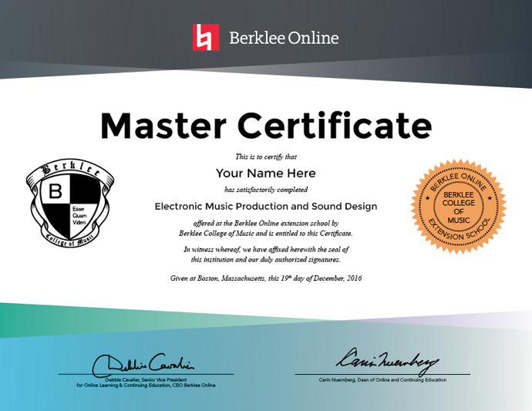Screen dimensions: 532x411
Task: Click 'for Online Learning & Continuing Education' caption line
Action: tap(146, 386)
